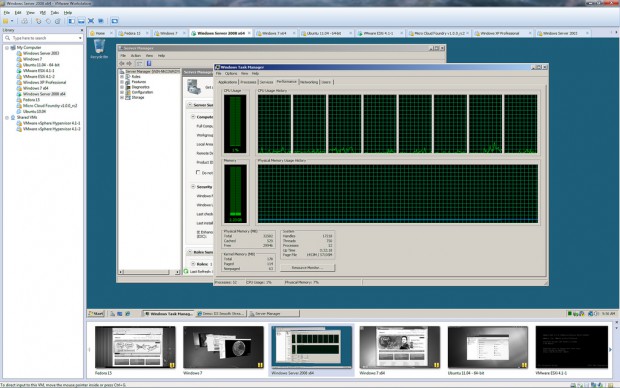Click the guest Start button
620x388 pixels.
[96, 314]
